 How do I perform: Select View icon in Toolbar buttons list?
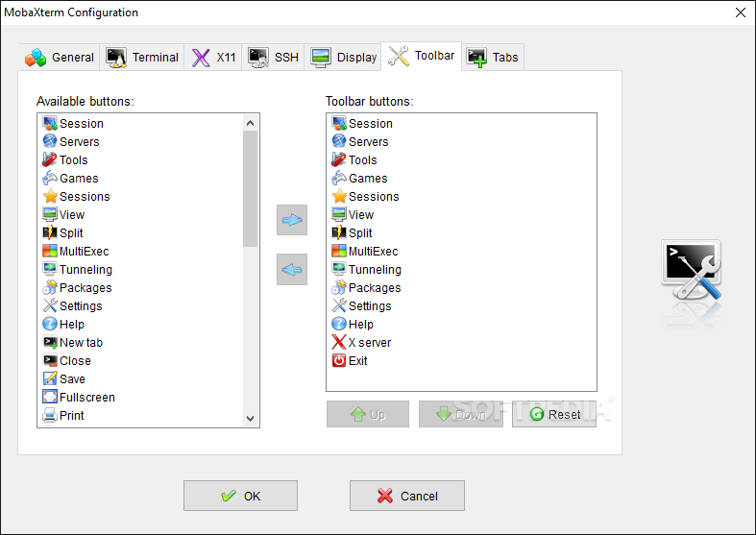pyautogui.click(x=339, y=214)
